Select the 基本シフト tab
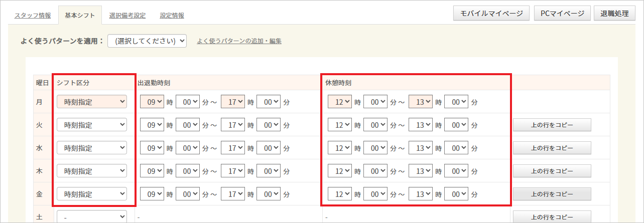Image resolution: width=644 pixels, height=223 pixels. [x=80, y=16]
